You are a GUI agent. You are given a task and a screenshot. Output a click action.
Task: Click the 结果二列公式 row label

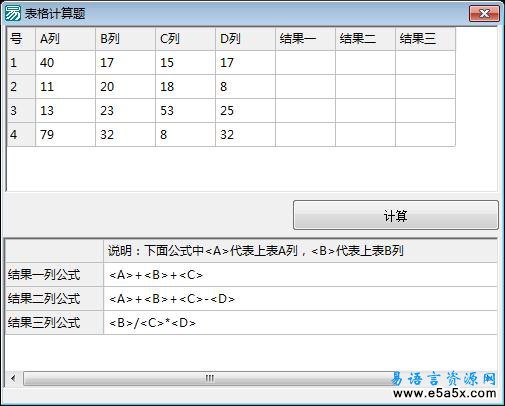[54, 299]
